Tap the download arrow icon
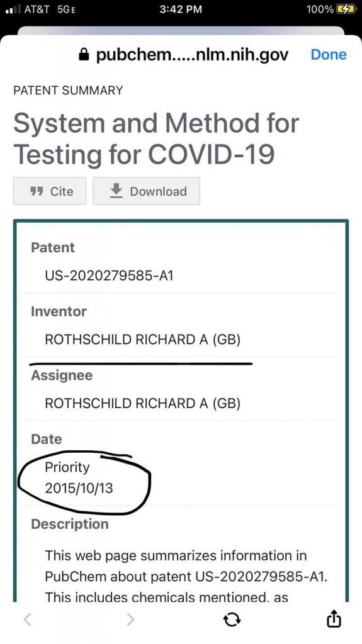 click(117, 191)
